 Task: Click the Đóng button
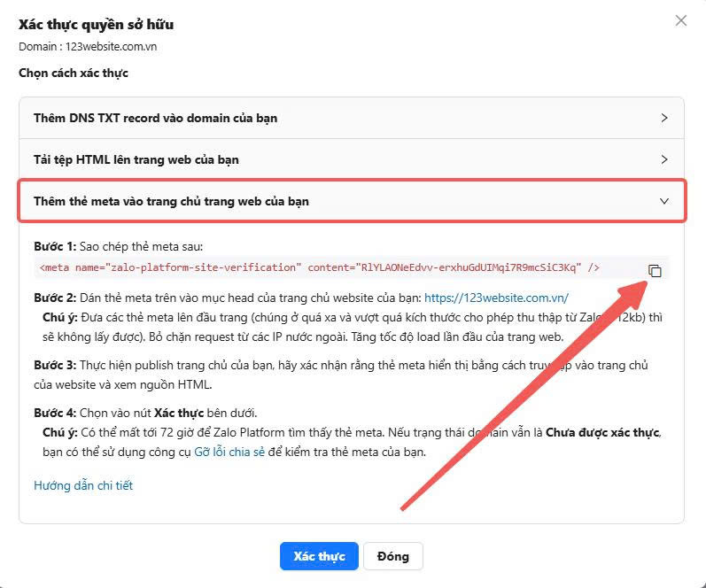[x=393, y=556]
